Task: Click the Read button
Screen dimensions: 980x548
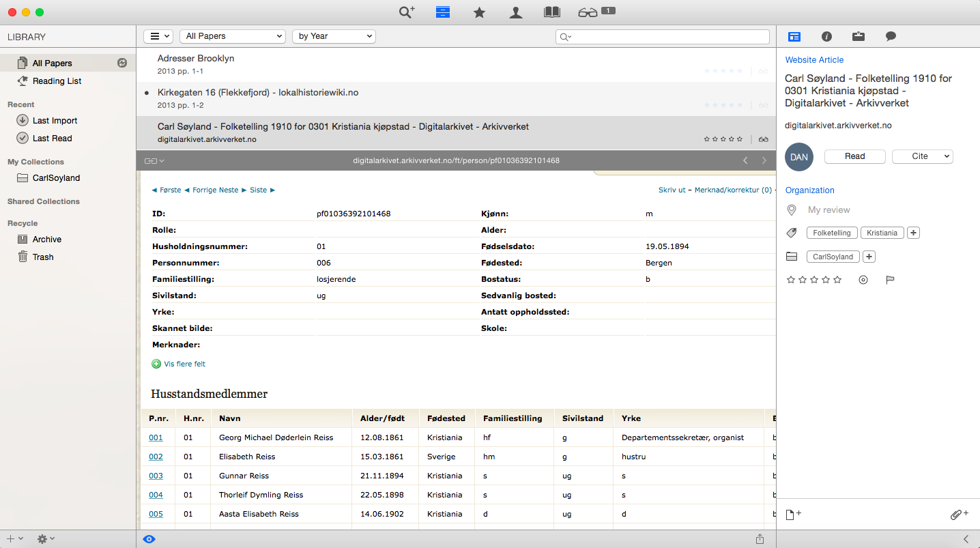Action: (854, 156)
